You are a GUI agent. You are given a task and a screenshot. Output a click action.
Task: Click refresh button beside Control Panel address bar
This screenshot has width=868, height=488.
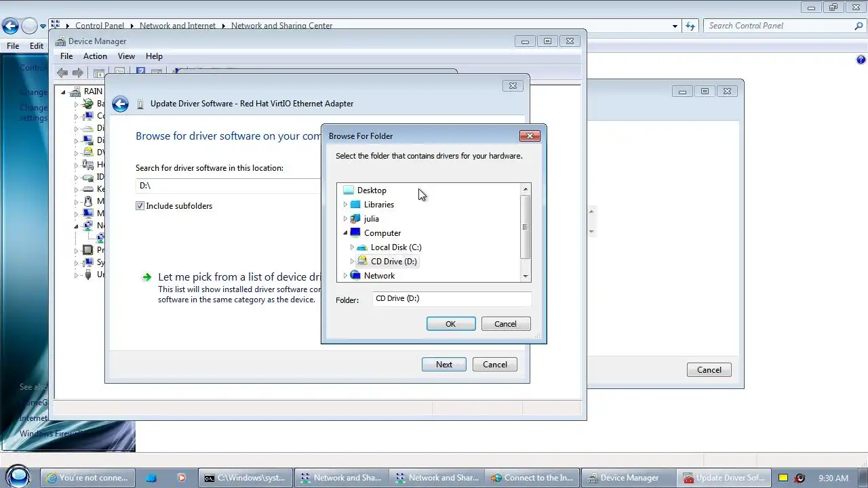(690, 26)
